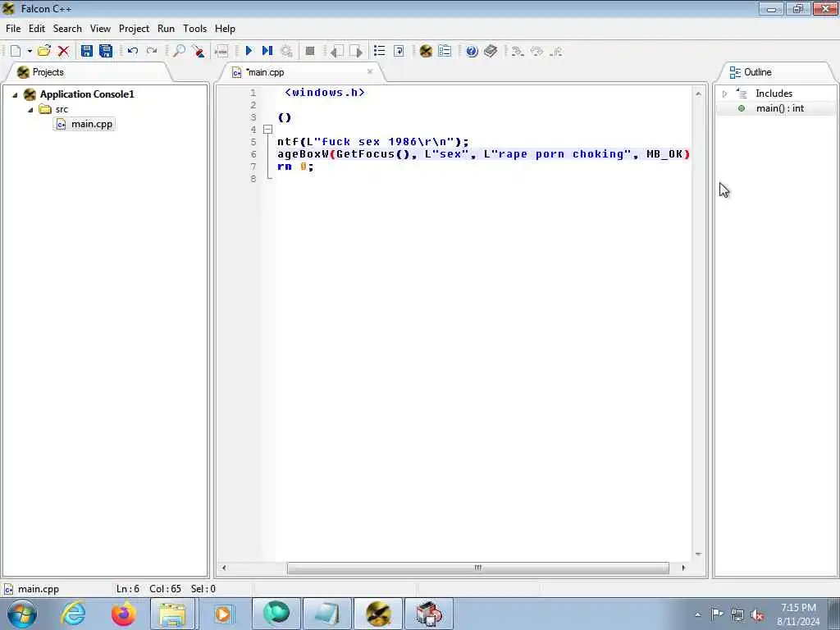Click the muted volume tray icon
840x630 pixels.
pos(757,615)
